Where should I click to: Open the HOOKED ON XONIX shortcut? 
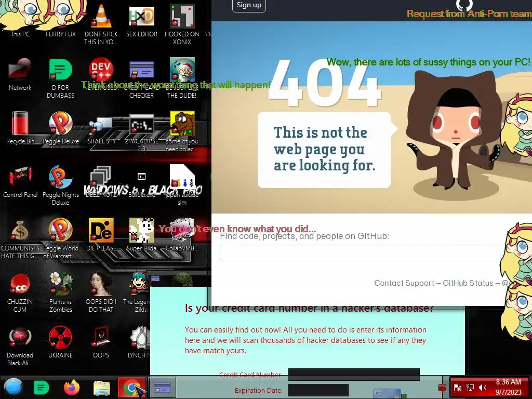coord(182,24)
